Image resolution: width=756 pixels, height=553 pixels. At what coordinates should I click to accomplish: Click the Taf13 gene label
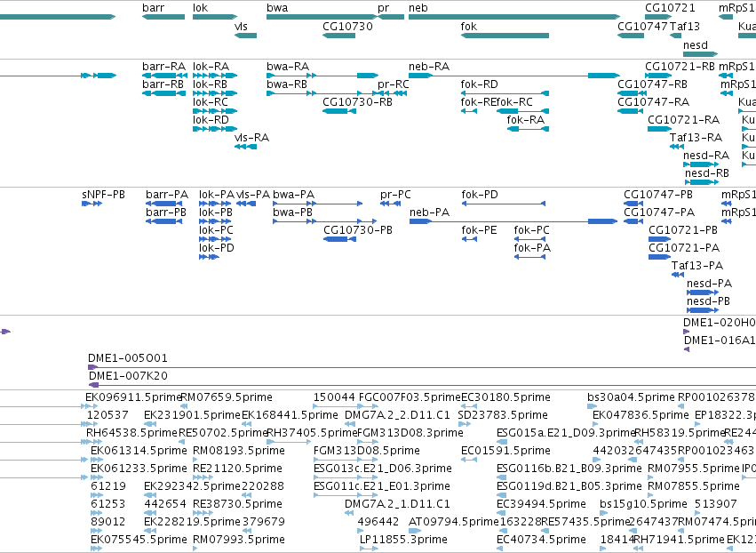pos(685,27)
